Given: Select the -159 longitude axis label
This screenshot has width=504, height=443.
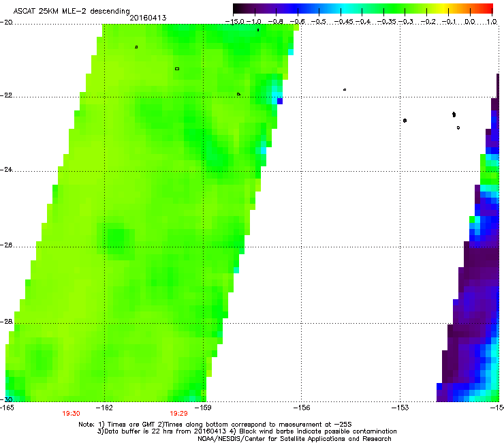Looking at the screenshot, I should click(x=203, y=408).
